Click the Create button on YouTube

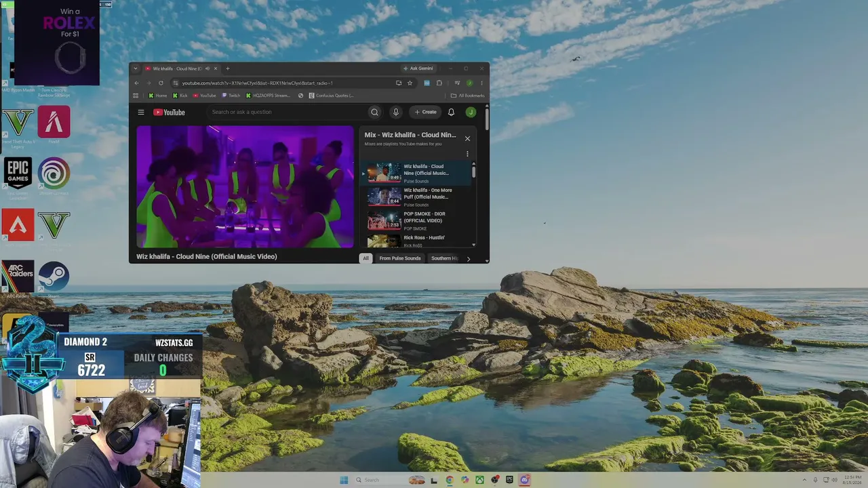tap(426, 112)
